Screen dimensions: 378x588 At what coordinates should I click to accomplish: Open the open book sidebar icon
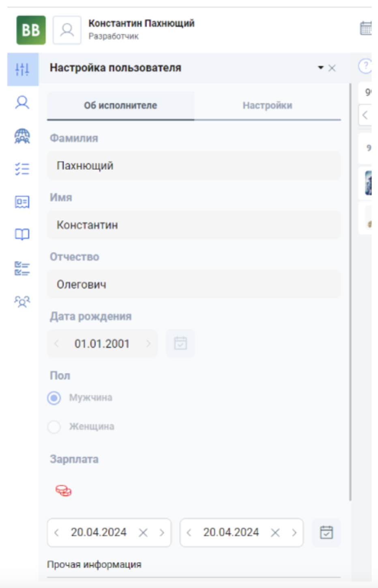point(22,234)
